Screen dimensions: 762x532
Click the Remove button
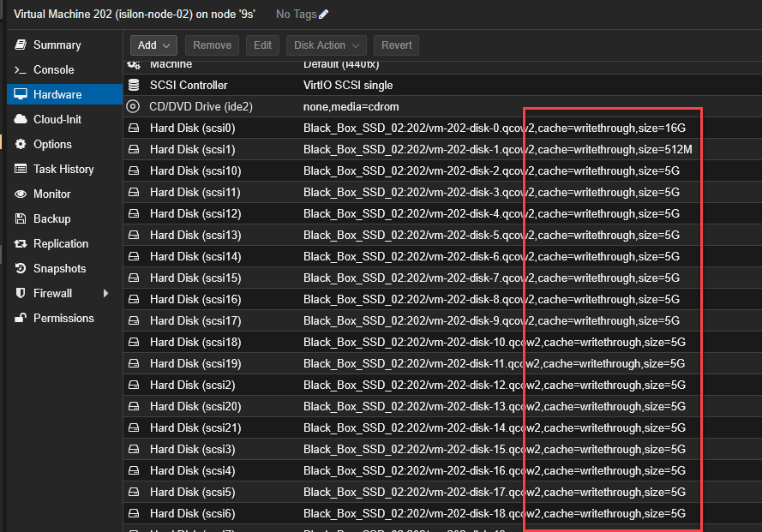click(x=212, y=45)
